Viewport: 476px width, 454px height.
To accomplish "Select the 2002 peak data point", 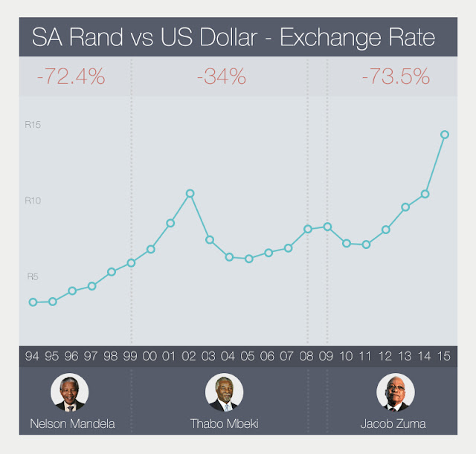I will 190,193.
